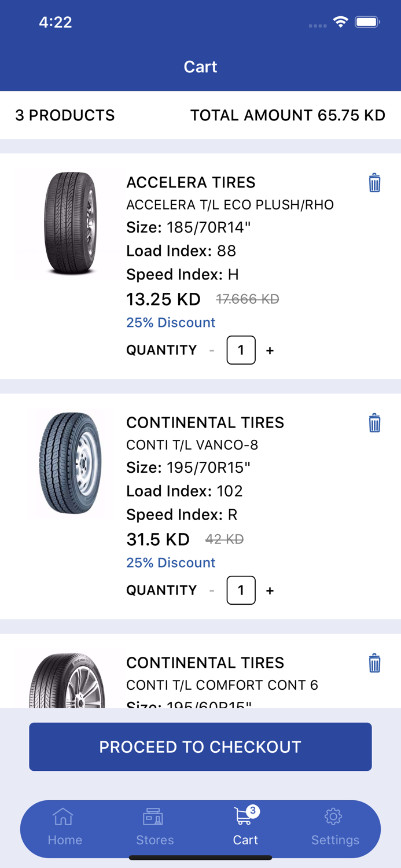Remove CONTI T/L VANCO-8 with its trash icon
Image resolution: width=401 pixels, height=868 pixels.
(374, 423)
